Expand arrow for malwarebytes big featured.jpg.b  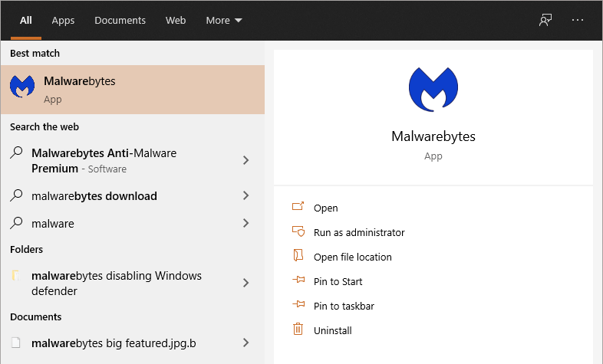point(245,343)
